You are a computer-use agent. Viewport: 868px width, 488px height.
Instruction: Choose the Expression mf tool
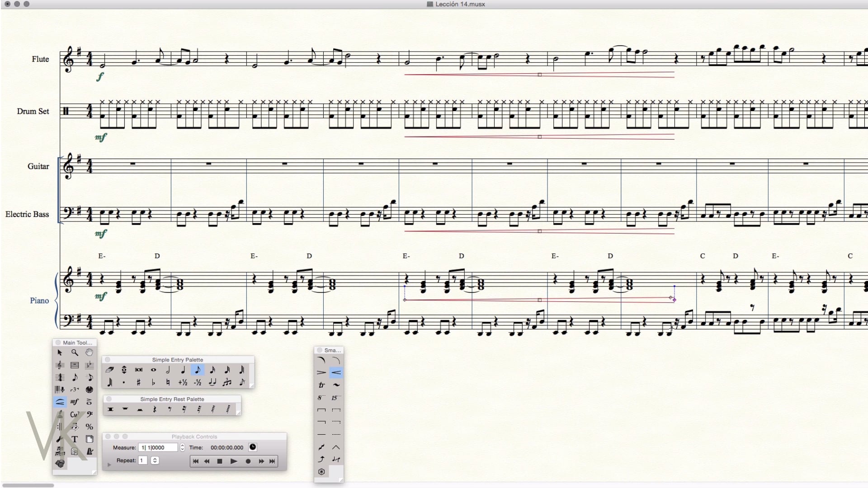click(x=75, y=402)
